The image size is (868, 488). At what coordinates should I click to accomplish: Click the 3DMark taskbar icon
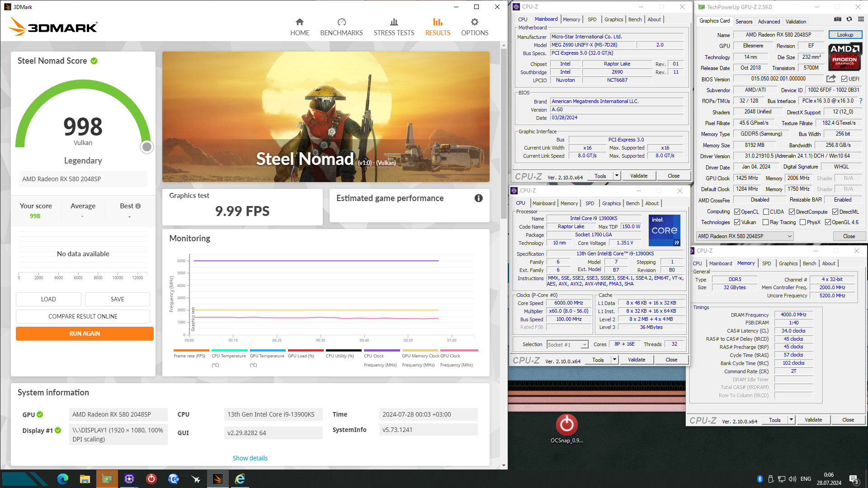click(218, 479)
